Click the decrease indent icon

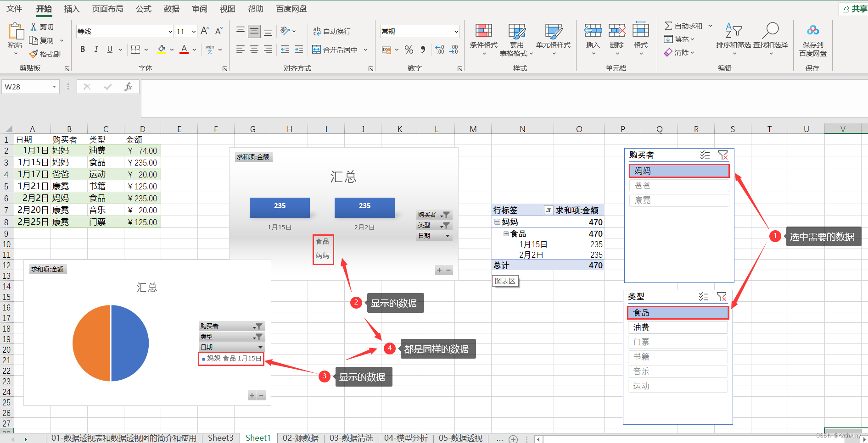coord(285,49)
